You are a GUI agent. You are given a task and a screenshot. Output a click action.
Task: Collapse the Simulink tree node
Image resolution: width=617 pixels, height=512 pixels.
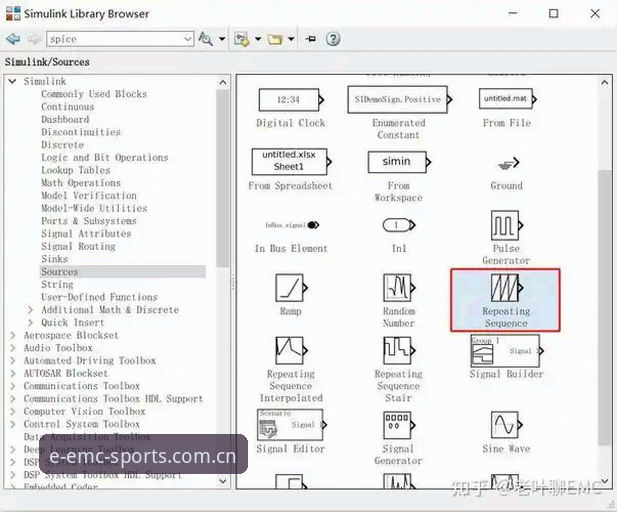point(13,81)
